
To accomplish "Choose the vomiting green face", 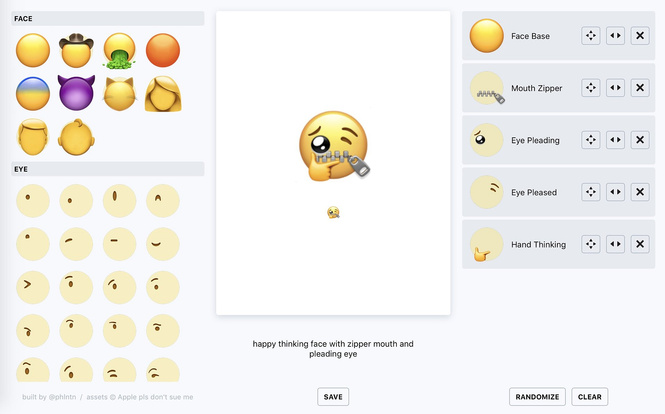I will pyautogui.click(x=120, y=50).
